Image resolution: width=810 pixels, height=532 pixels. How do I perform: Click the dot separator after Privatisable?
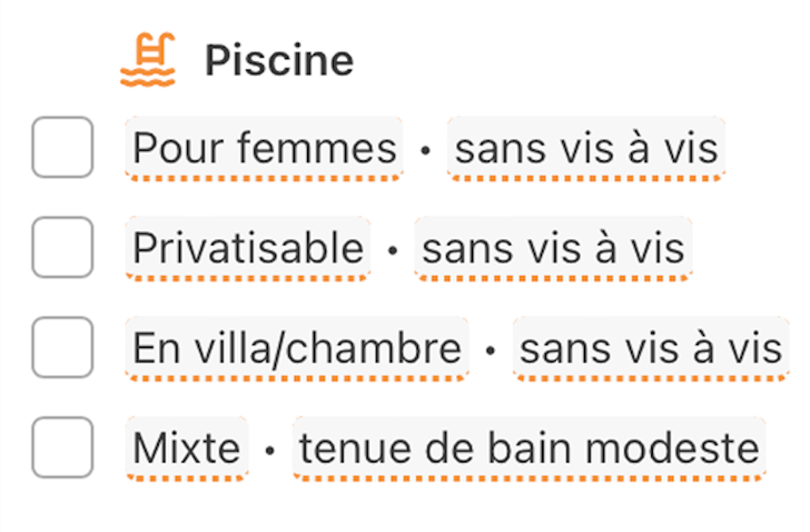393,249
